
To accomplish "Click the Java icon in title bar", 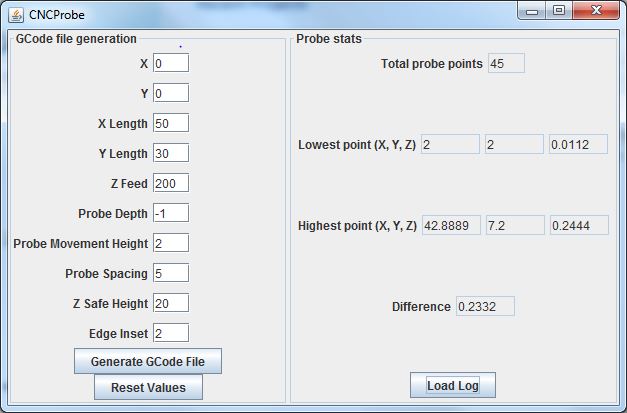I will (15, 14).
